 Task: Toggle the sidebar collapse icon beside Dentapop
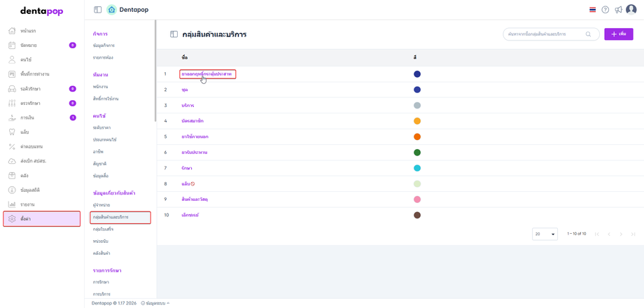(x=98, y=10)
